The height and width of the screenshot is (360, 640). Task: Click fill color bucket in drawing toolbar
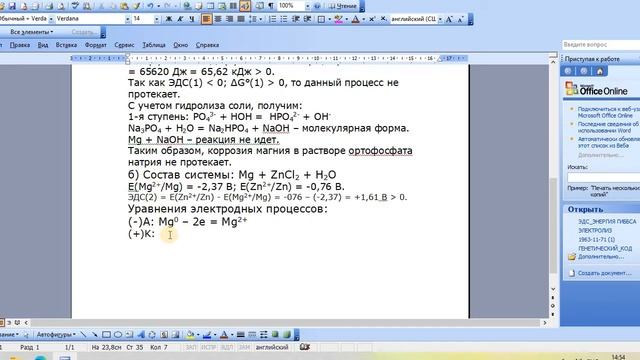pyautogui.click(x=190, y=335)
